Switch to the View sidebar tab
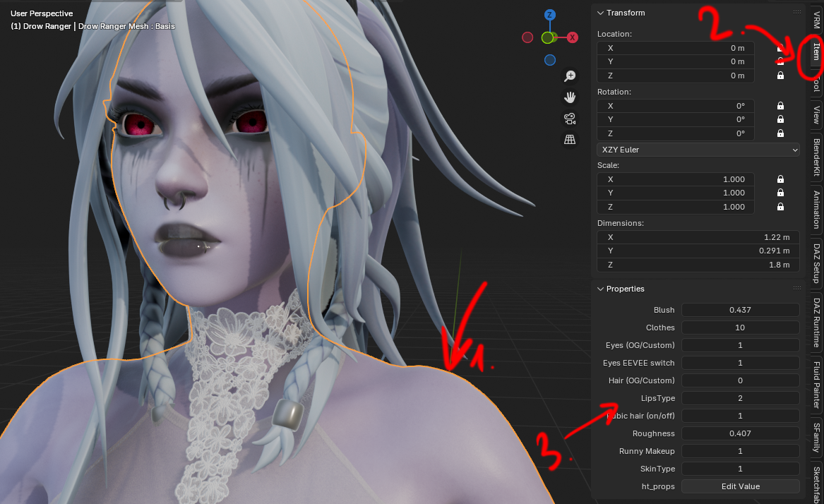 click(816, 115)
